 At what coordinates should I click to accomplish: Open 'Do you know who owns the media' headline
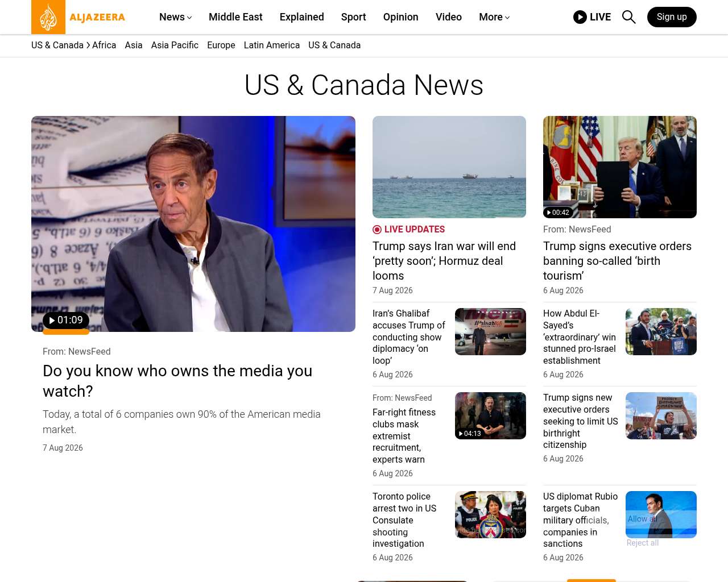pos(177,381)
